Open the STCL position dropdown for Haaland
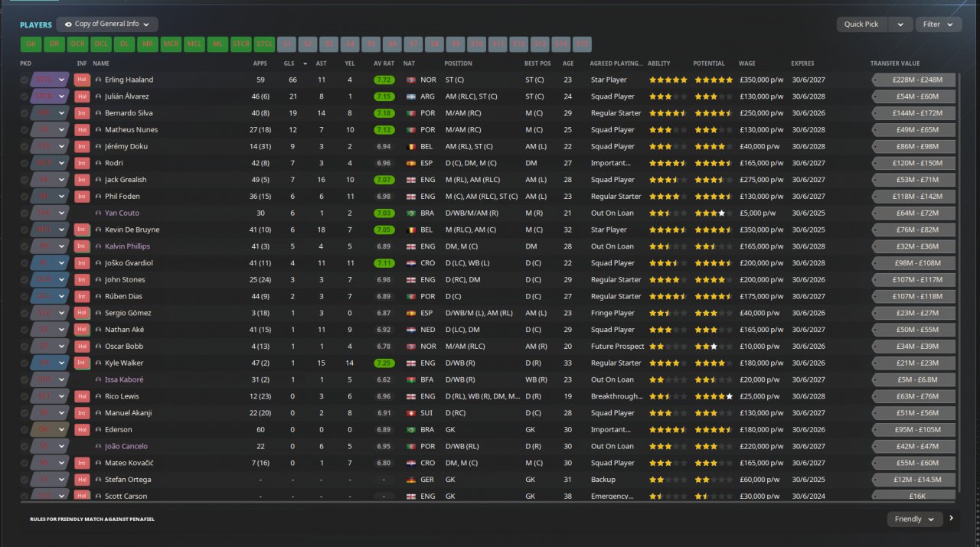This screenshot has height=547, width=980. [x=50, y=80]
